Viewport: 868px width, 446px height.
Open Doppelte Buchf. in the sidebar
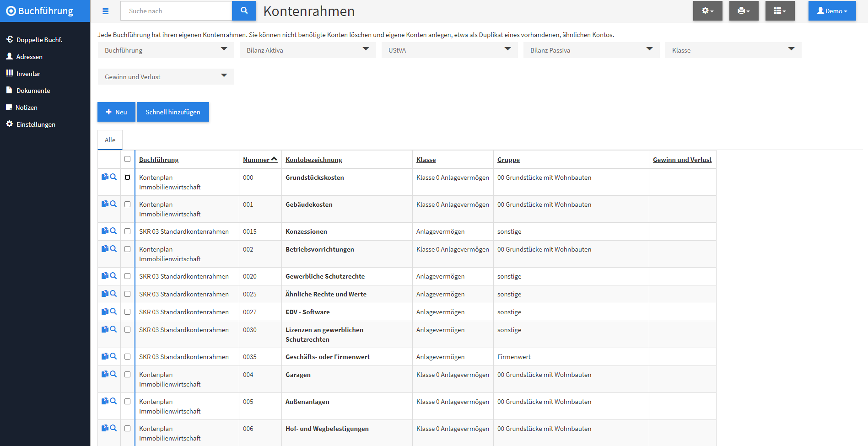pyautogui.click(x=34, y=40)
